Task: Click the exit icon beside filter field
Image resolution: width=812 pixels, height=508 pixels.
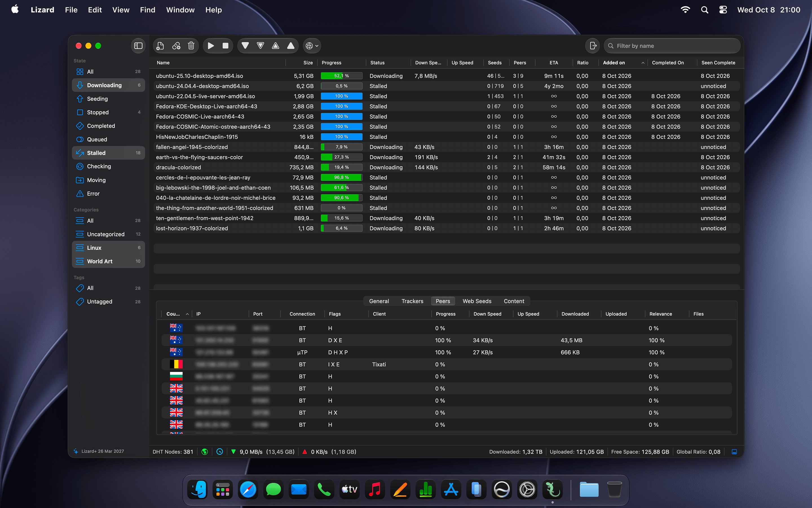Action: [x=593, y=46]
